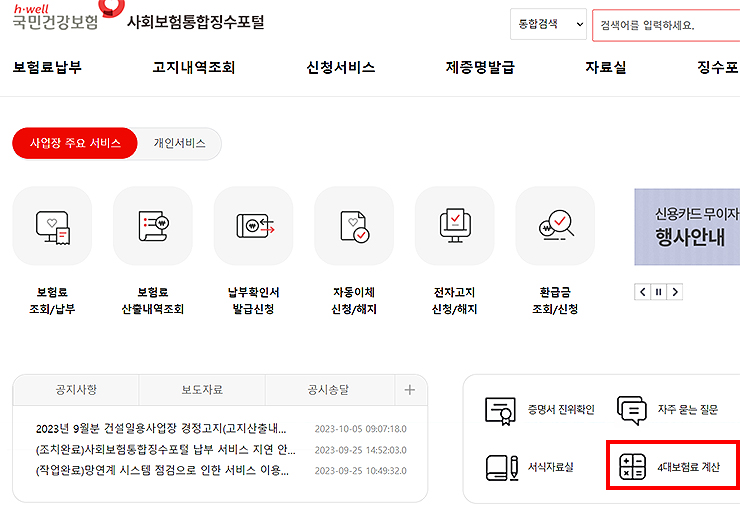
Task: Open the 자료실 menu
Action: [606, 68]
